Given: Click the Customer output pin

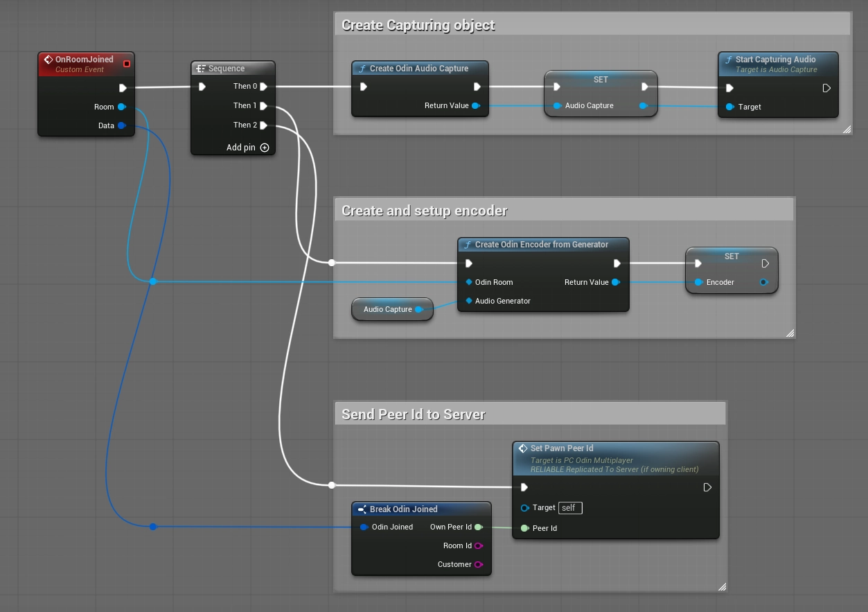Looking at the screenshot, I should (478, 565).
